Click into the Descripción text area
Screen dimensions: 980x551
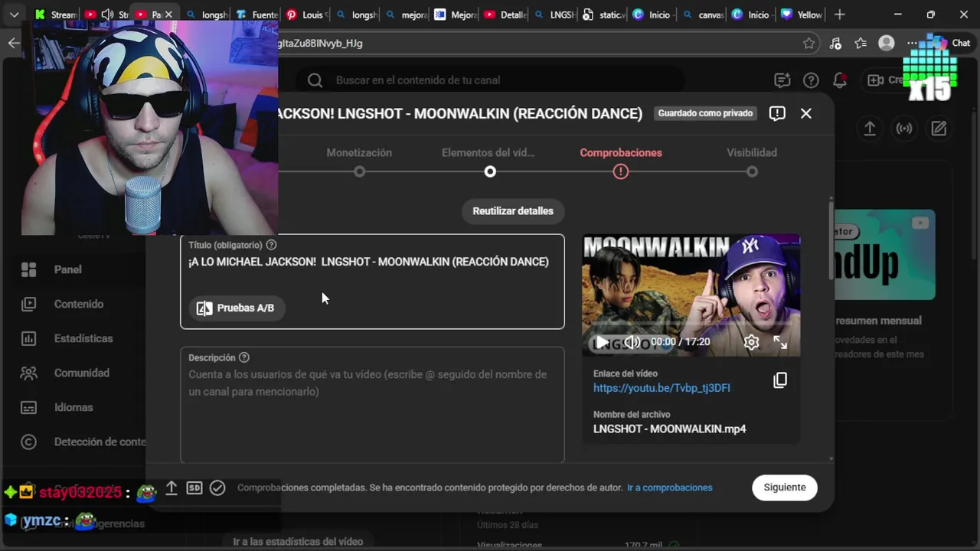[372, 405]
